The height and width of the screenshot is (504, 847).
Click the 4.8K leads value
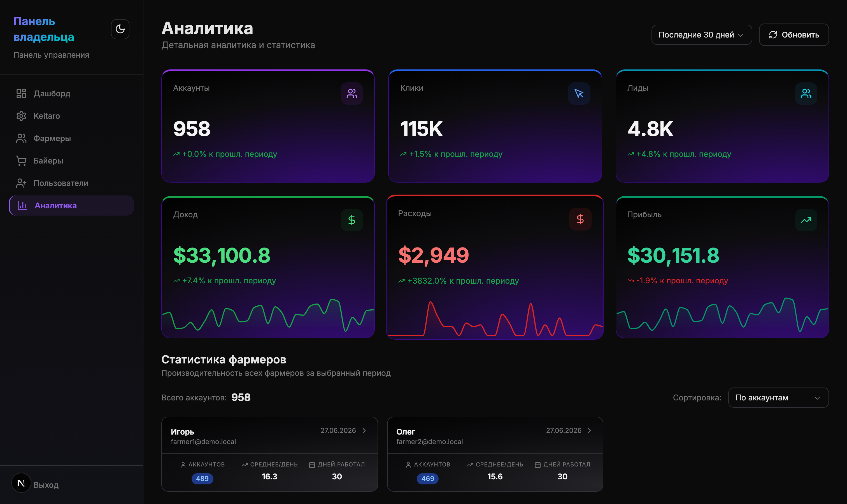click(650, 129)
